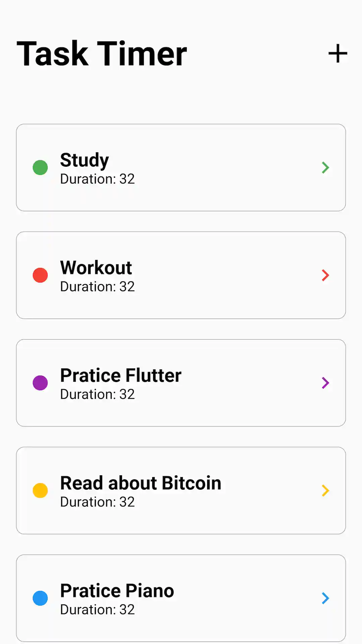This screenshot has height=644, width=362.
Task: Select the Pratice Flutter task title
Action: coord(121,375)
